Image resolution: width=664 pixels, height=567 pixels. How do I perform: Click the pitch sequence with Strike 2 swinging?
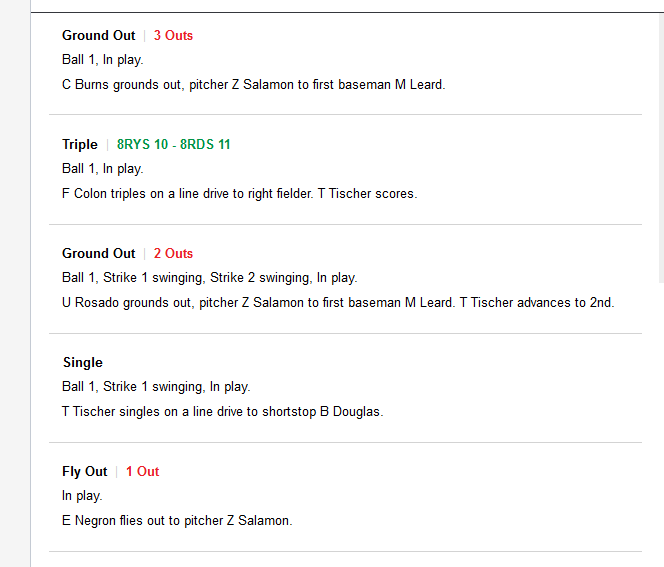[x=209, y=278]
